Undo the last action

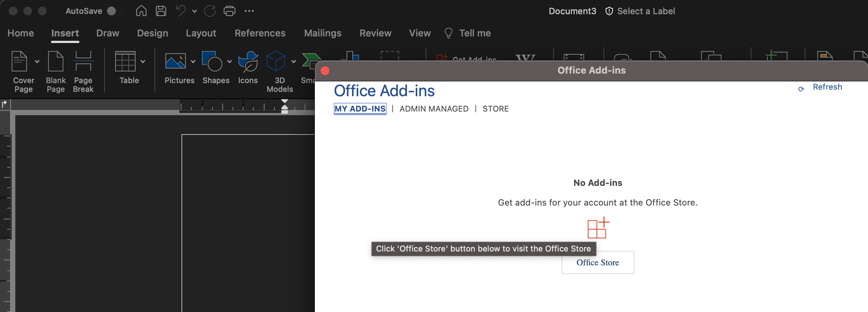[181, 11]
